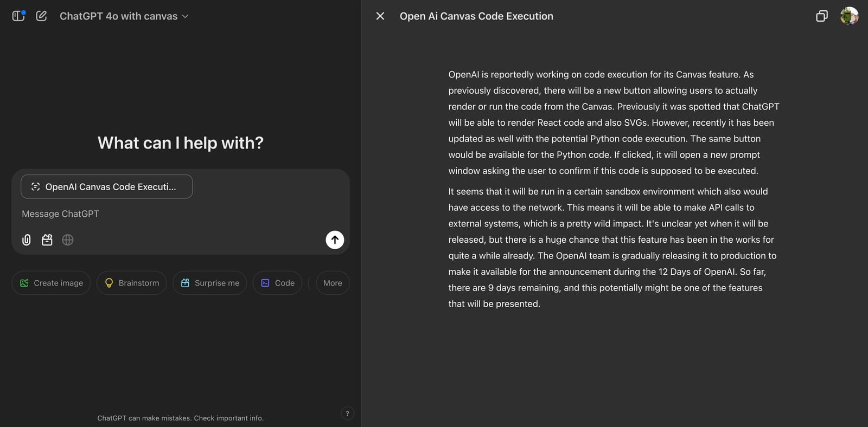Toggle web search globe icon

[68, 240]
